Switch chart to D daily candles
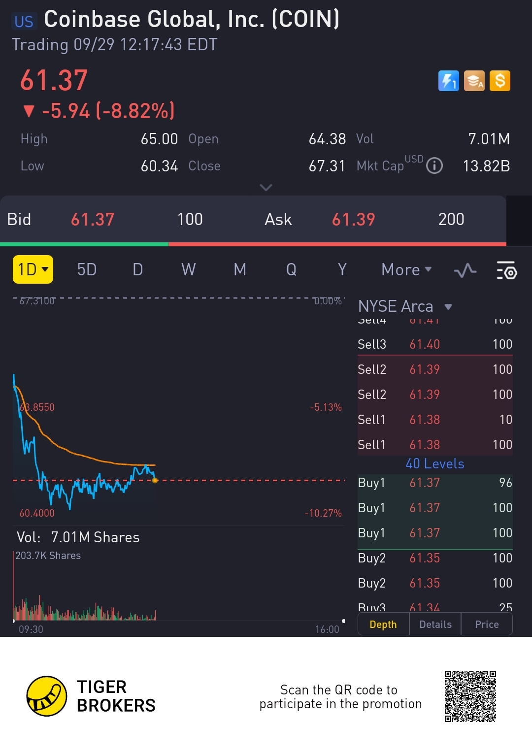532x756 pixels. (x=138, y=270)
